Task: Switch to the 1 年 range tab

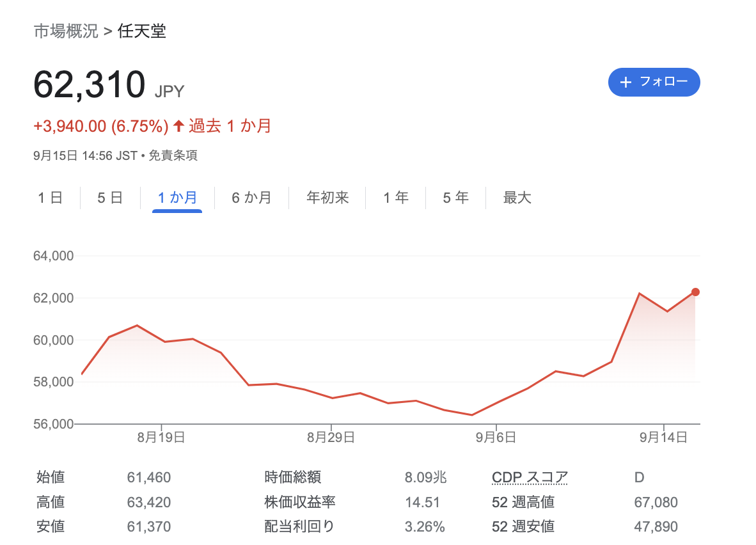Action: pyautogui.click(x=396, y=198)
